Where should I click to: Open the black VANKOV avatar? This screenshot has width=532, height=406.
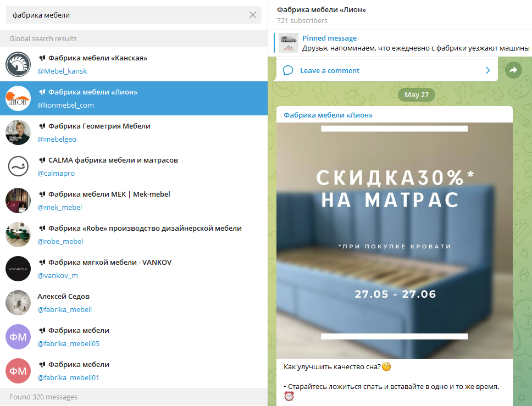click(x=18, y=269)
